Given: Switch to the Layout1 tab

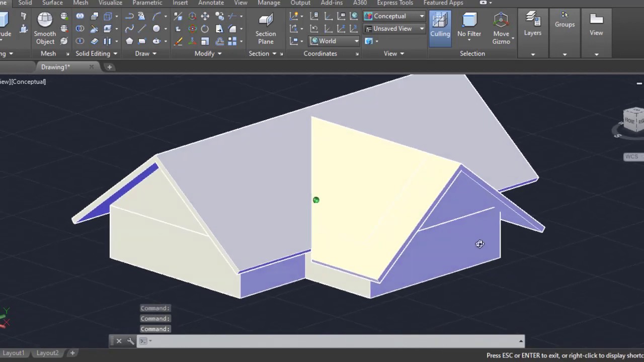Looking at the screenshot, I should (x=14, y=353).
